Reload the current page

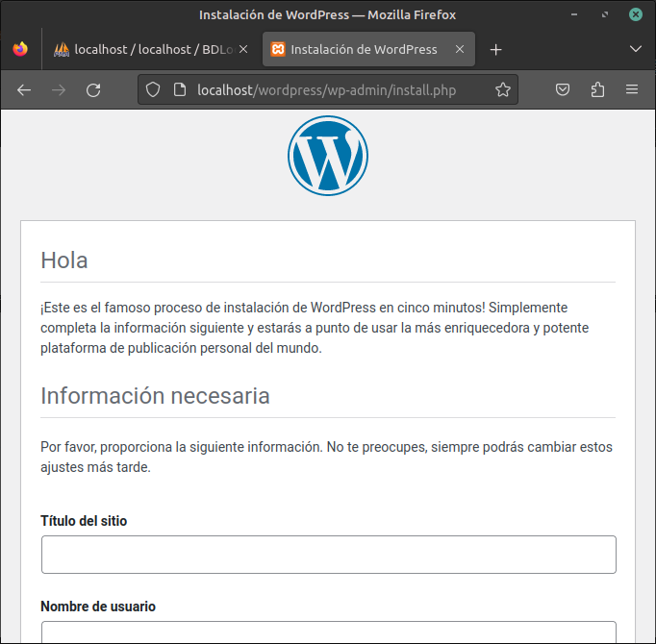(93, 90)
